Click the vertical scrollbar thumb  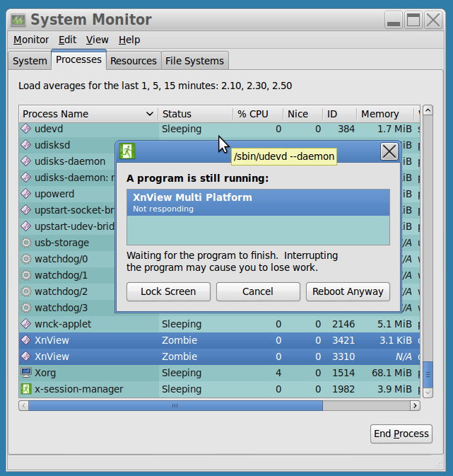coord(428,375)
